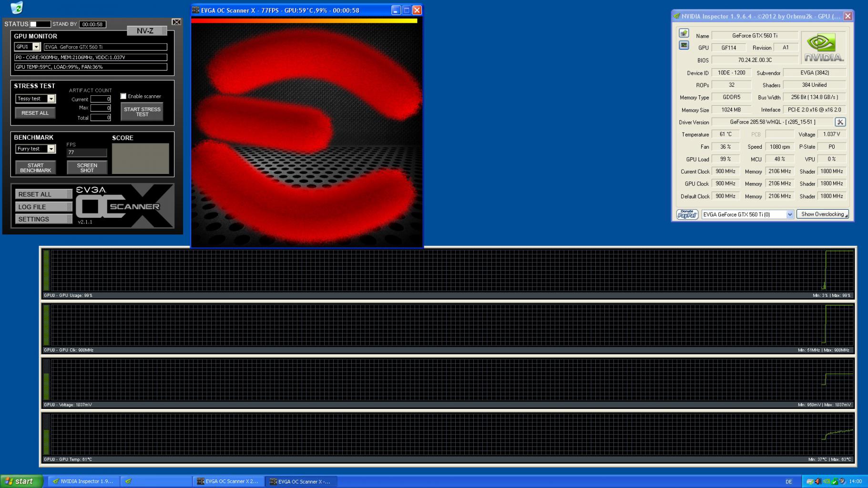Viewport: 868px width, 488px height.
Task: Click the stand by timer 00:00:58
Action: pyautogui.click(x=92, y=24)
